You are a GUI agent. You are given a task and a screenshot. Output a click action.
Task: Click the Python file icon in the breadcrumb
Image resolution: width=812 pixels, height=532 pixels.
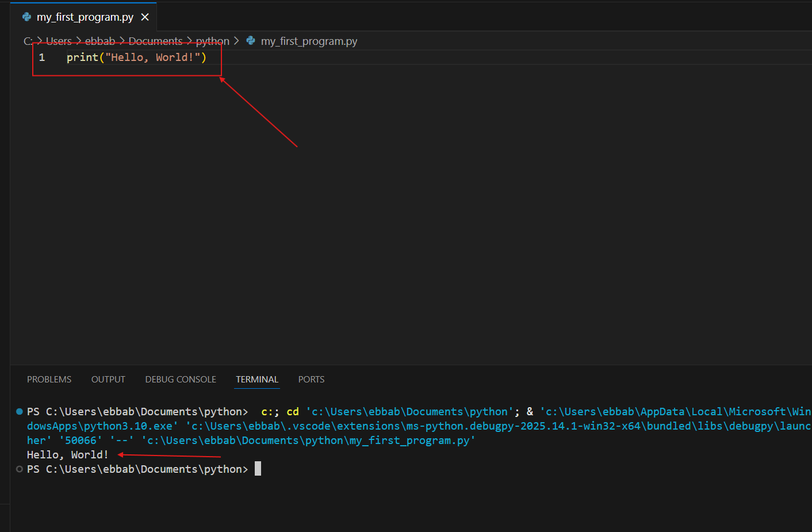(251, 41)
